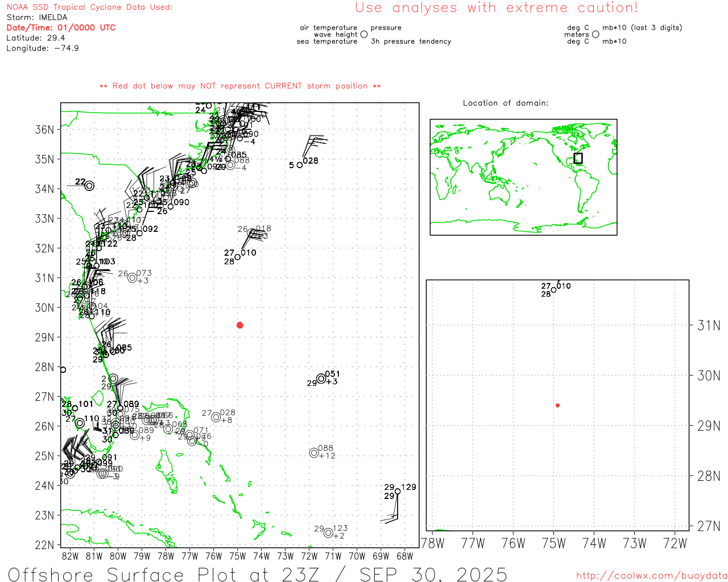Click the station circle labeled '27 110'
728x582 pixels.
tap(80, 423)
